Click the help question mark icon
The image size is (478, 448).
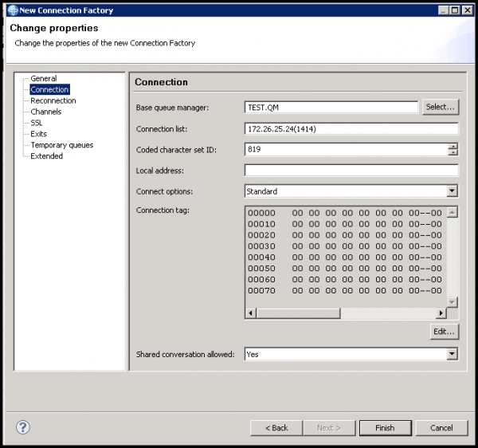point(23,427)
